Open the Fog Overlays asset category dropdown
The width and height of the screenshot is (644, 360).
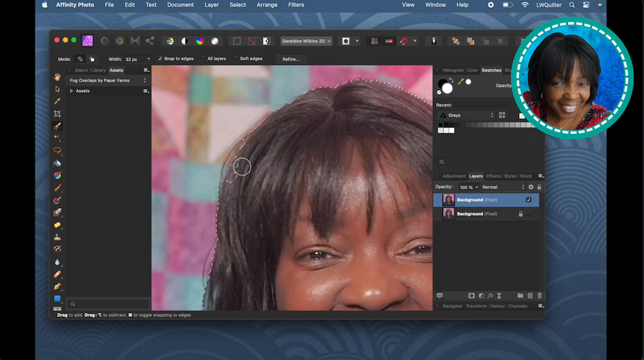[108, 81]
